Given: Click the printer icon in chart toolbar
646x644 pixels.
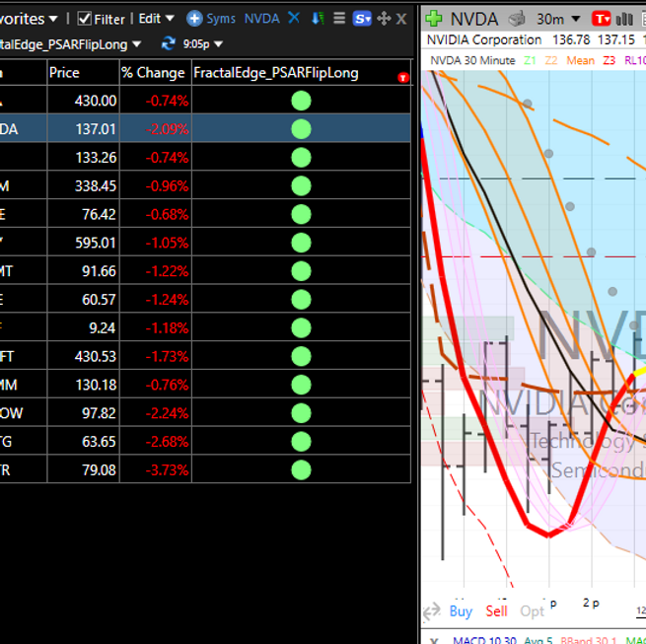Looking at the screenshot, I should [517, 19].
